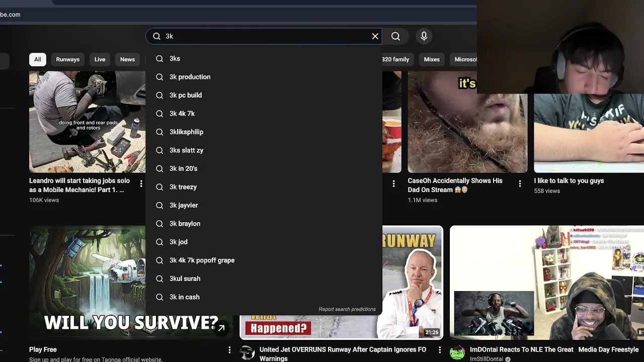Image resolution: width=644 pixels, height=362 pixels.
Task: Click 'Report search predictions' link
Action: 347,309
